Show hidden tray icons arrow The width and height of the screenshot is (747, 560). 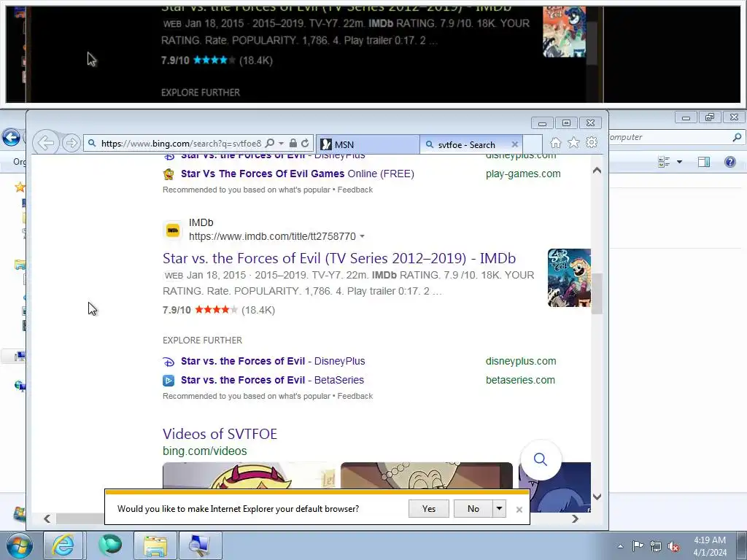click(620, 546)
